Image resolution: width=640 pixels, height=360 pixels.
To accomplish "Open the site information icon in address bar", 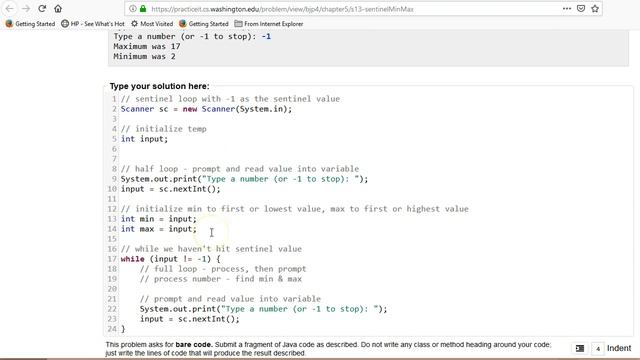I will click(x=133, y=9).
